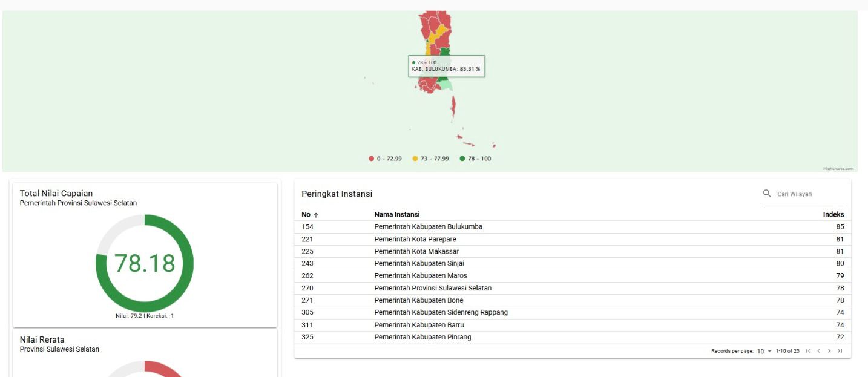Jump to the last page of records
This screenshot has width=868, height=377.
(840, 351)
